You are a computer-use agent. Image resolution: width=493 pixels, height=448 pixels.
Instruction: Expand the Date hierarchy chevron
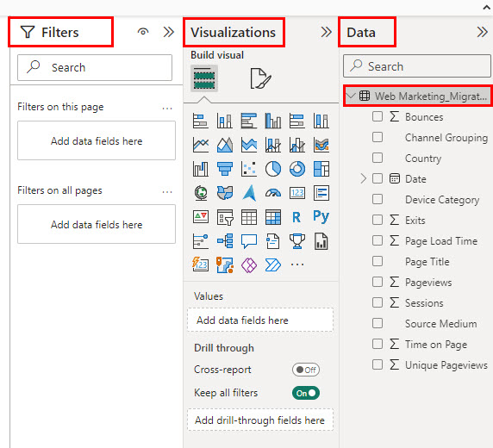pos(364,178)
